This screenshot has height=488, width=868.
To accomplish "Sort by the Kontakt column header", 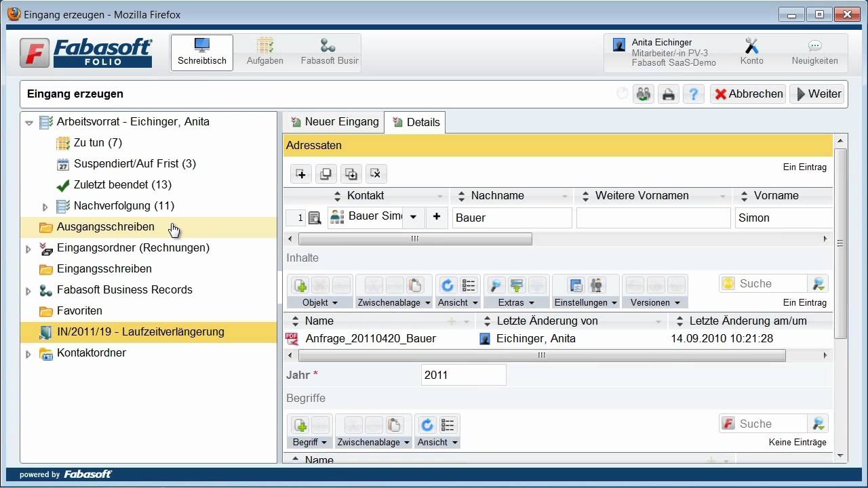I will coord(365,196).
